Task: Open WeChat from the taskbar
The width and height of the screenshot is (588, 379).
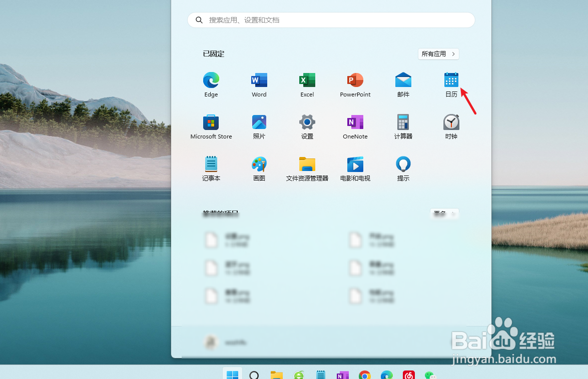Action: tap(430, 374)
